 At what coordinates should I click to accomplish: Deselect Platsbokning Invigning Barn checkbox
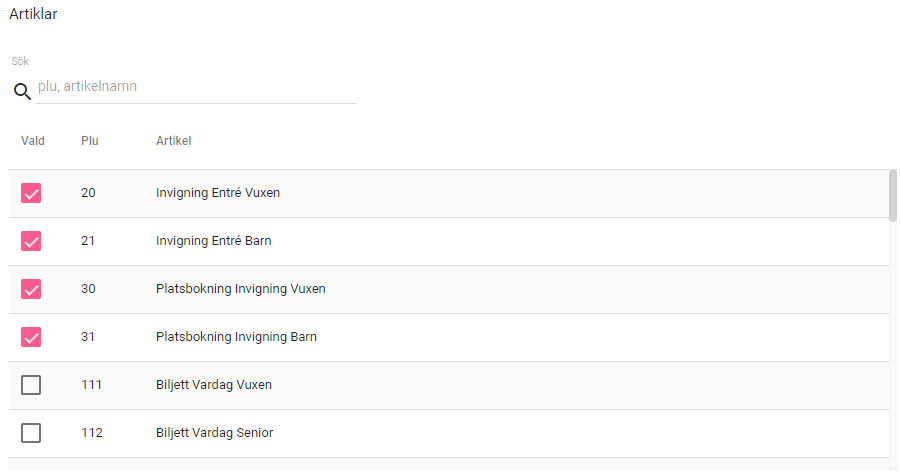point(31,337)
